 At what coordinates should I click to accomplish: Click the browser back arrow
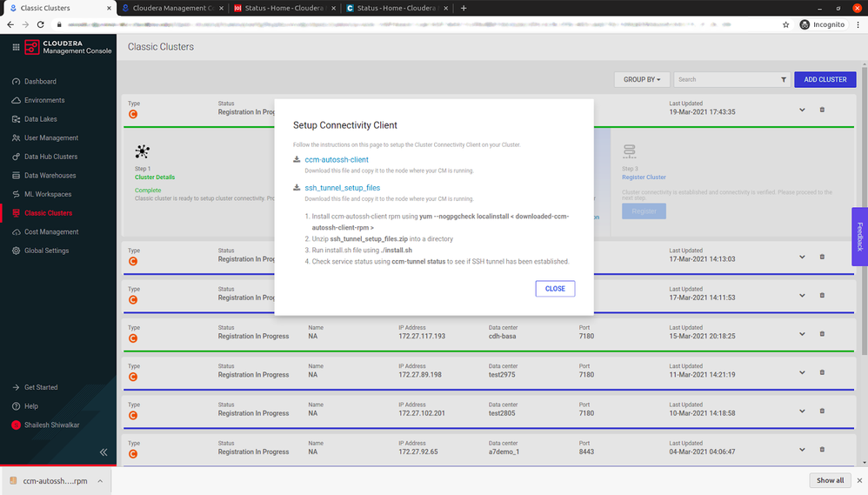tap(10, 24)
